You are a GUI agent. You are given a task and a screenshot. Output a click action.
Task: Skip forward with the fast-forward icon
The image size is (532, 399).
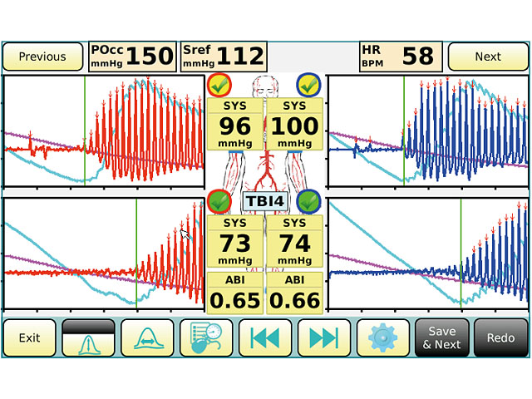[x=324, y=337]
